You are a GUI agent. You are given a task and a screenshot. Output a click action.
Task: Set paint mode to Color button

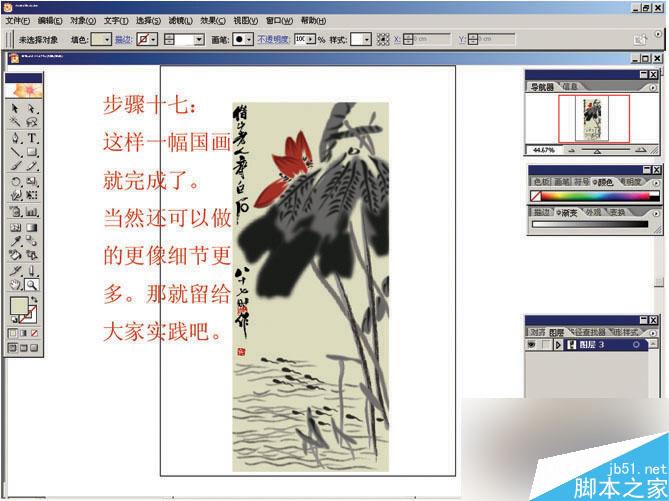pos(13,333)
